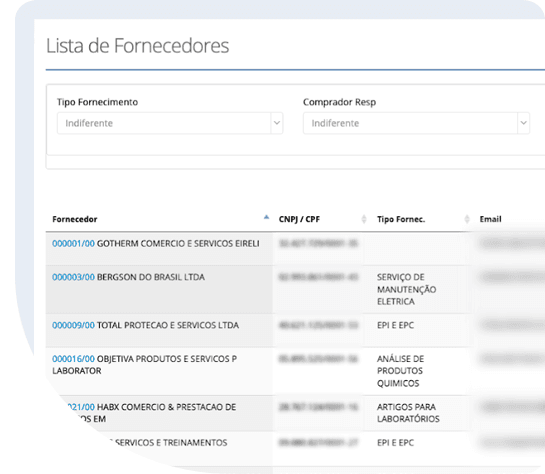Screen dimensions: 545x474
Task: Click the OBJETIVA PRODUTOS E SERVICOS row
Action: (295, 371)
